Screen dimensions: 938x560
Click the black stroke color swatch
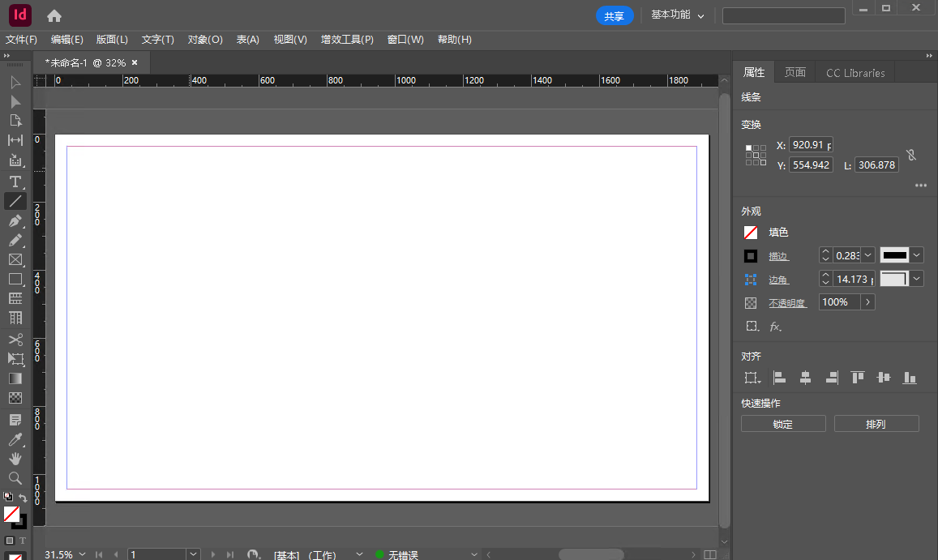pyautogui.click(x=751, y=256)
